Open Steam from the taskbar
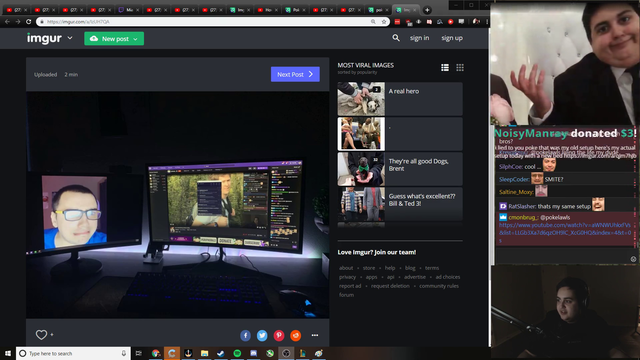This screenshot has width=640, height=360. tap(221, 353)
